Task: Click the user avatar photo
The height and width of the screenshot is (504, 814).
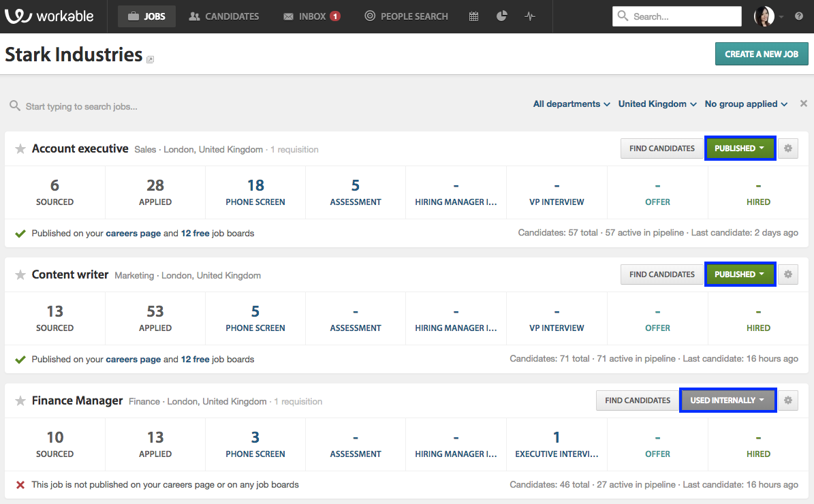Action: [764, 16]
